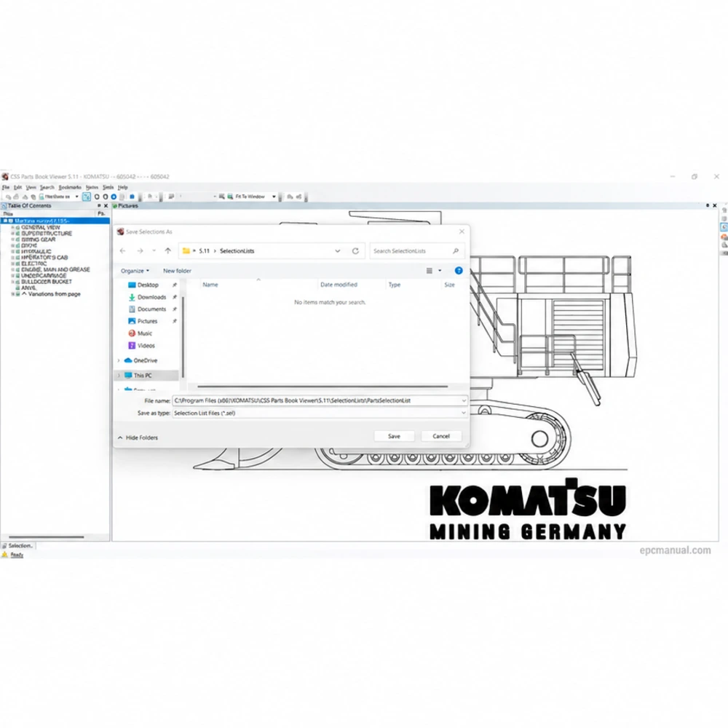Screen dimensions: 728x728
Task: Go back in Save Selections As dialog
Action: (123, 250)
